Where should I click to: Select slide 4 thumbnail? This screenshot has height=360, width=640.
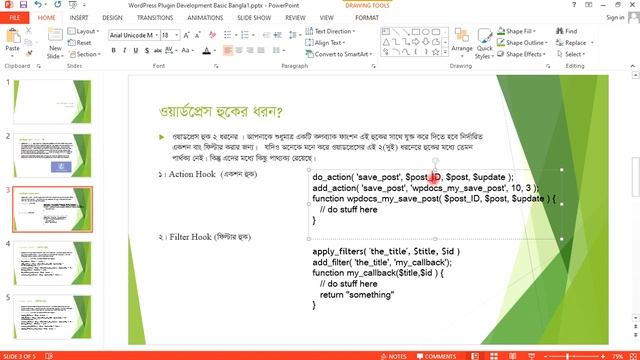[52, 263]
